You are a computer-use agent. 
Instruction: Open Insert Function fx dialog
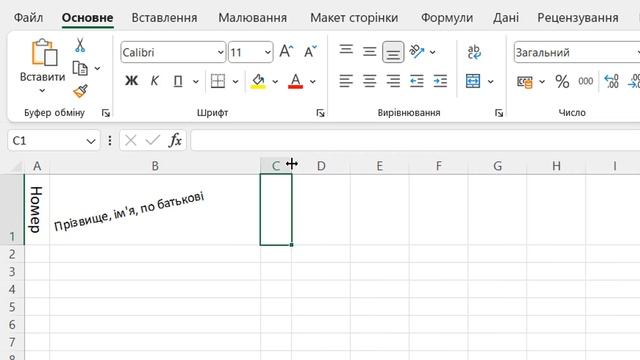pos(175,140)
